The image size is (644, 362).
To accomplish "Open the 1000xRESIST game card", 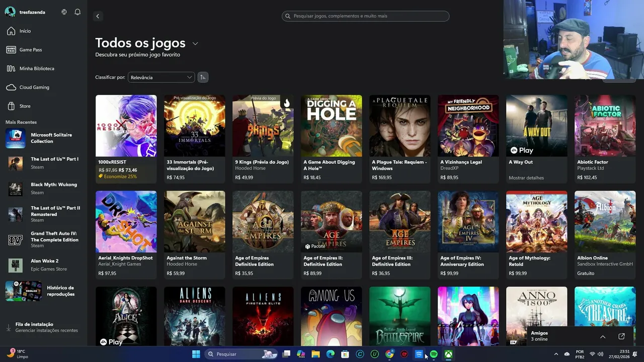I will (126, 139).
